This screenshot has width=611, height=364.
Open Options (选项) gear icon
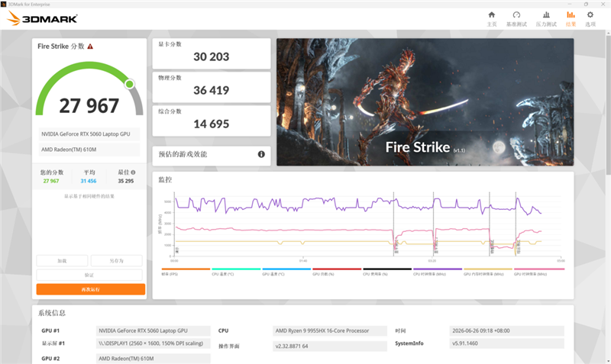[x=590, y=14]
